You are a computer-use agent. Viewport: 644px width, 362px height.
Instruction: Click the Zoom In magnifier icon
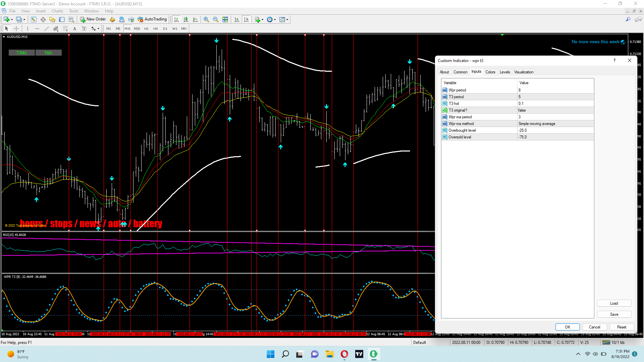[x=206, y=19]
